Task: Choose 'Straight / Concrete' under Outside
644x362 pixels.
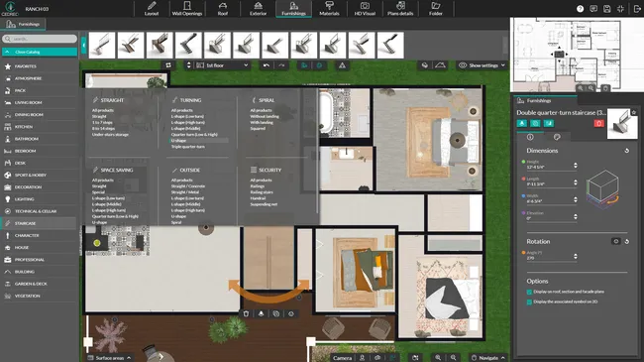Action: click(187, 186)
